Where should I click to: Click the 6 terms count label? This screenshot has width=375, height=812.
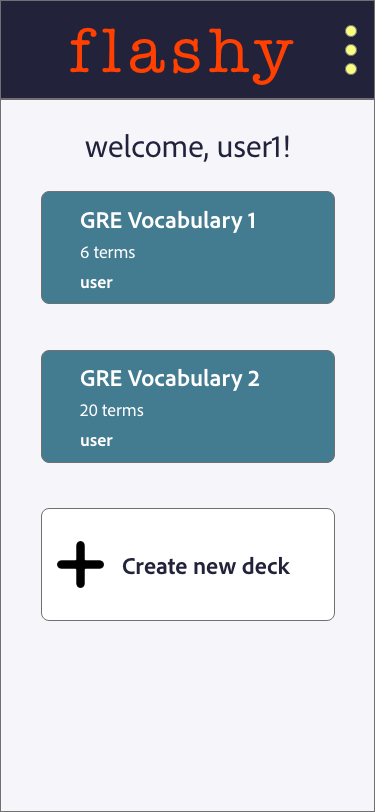[x=108, y=253]
